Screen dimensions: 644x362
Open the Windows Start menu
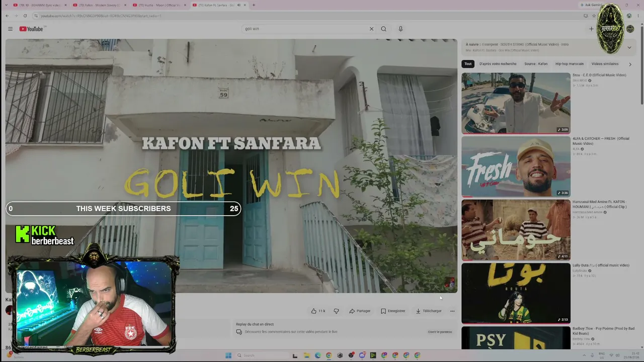pyautogui.click(x=228, y=355)
